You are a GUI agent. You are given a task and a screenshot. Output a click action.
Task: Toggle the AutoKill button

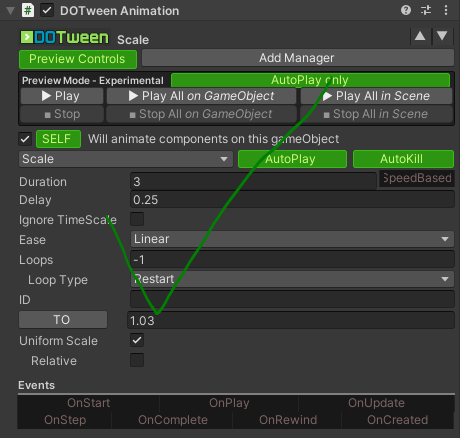[x=403, y=159]
